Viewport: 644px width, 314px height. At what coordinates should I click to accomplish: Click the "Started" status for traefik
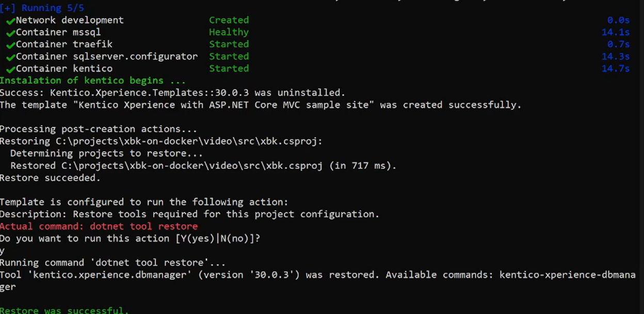point(229,44)
